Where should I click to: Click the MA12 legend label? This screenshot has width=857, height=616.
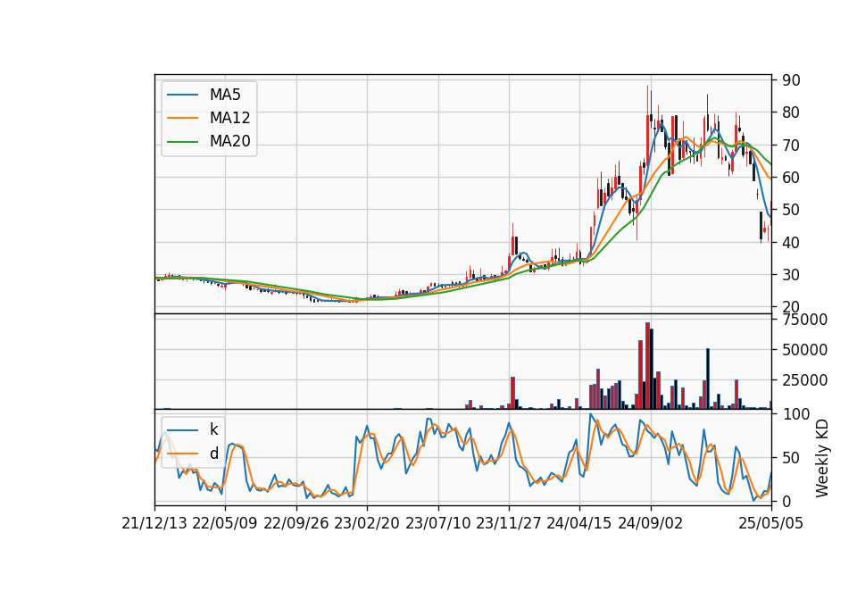pyautogui.click(x=229, y=118)
